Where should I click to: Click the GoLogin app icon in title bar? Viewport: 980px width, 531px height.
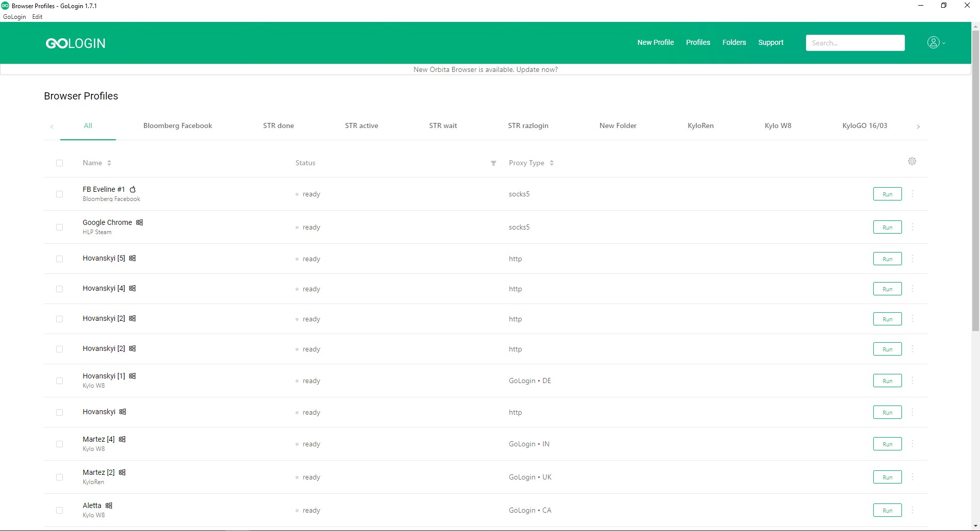tap(5, 6)
